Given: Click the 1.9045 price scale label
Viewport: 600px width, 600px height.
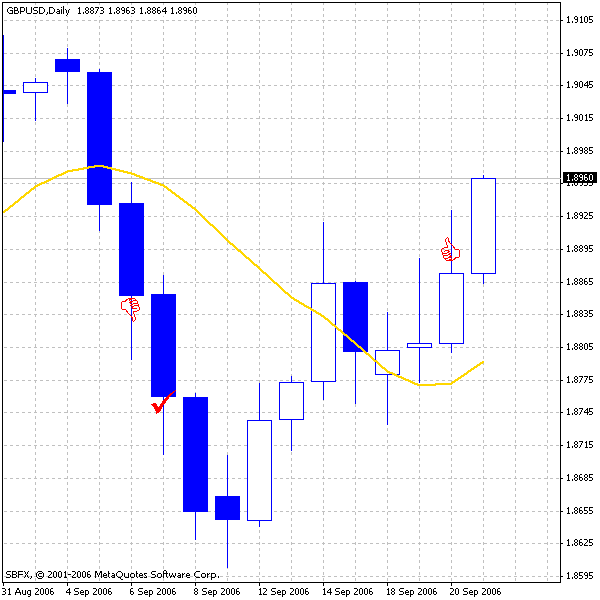Looking at the screenshot, I should [x=580, y=85].
